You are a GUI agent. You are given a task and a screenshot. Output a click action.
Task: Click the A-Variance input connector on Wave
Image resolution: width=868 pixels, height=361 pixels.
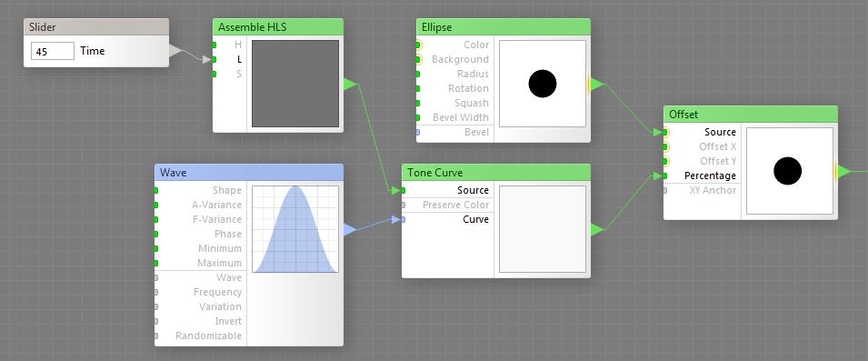(x=156, y=205)
